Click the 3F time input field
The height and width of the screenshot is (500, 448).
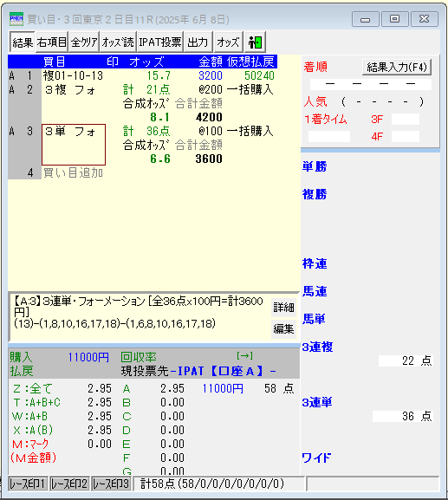406,120
